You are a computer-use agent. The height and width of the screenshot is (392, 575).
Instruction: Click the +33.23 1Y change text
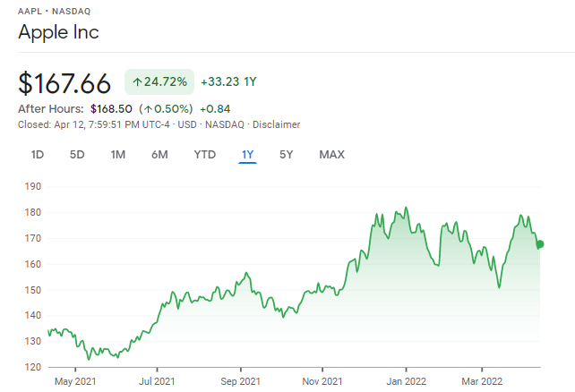click(228, 81)
